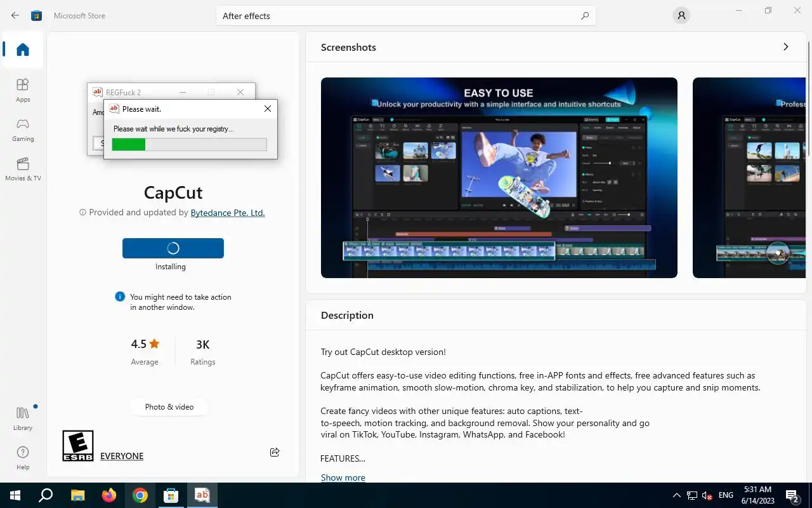Viewport: 812px width, 508px height.
Task: Open the Apps section in sidebar
Action: (23, 90)
